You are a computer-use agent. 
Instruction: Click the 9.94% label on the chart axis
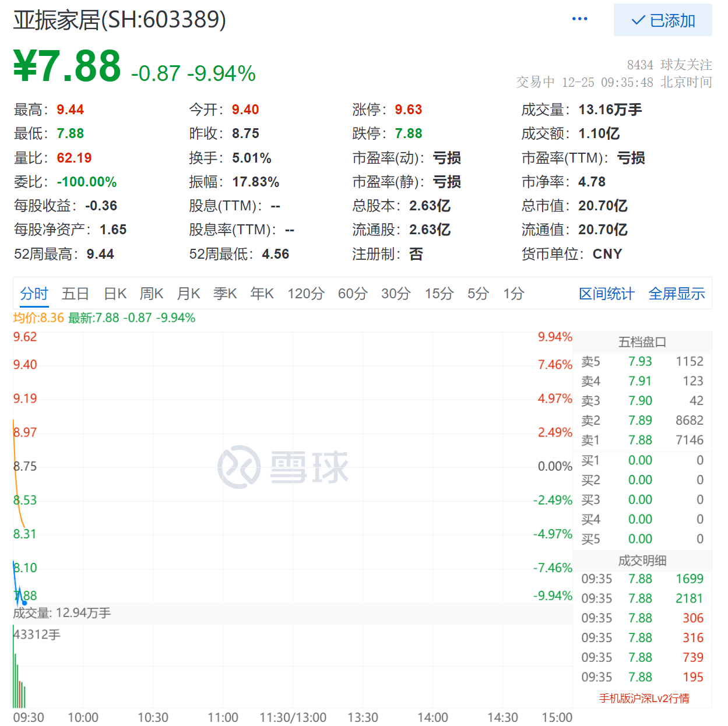[x=554, y=337]
